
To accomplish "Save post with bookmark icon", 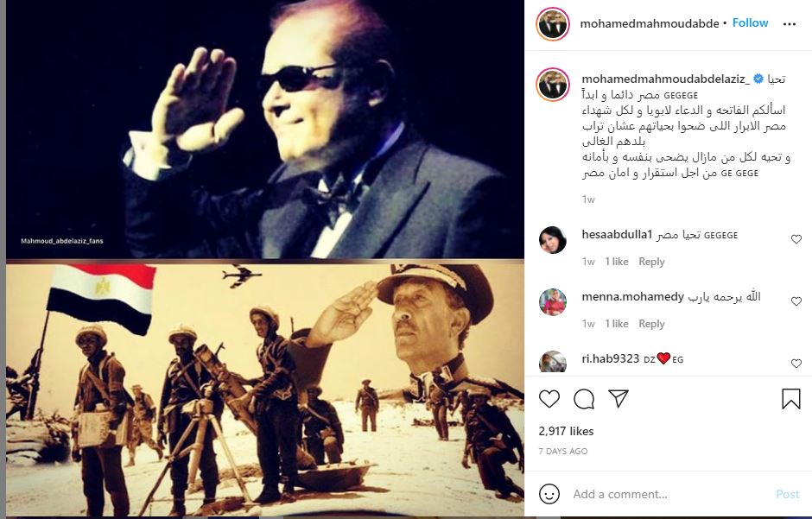I will (x=790, y=399).
